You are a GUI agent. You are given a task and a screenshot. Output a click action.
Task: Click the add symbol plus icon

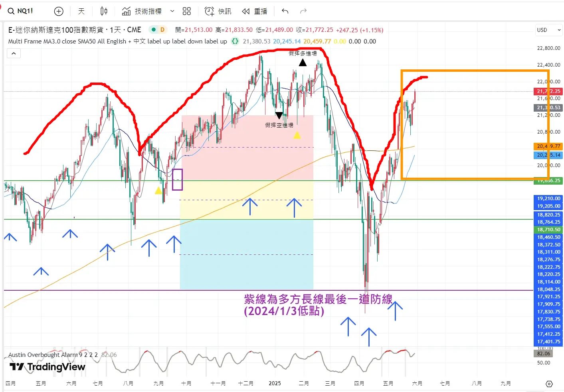coord(59,11)
